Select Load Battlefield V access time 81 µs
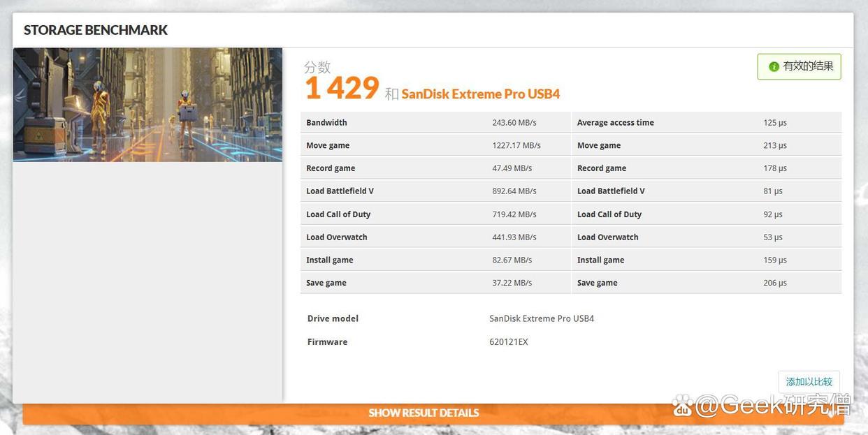868x435 pixels. tap(773, 191)
